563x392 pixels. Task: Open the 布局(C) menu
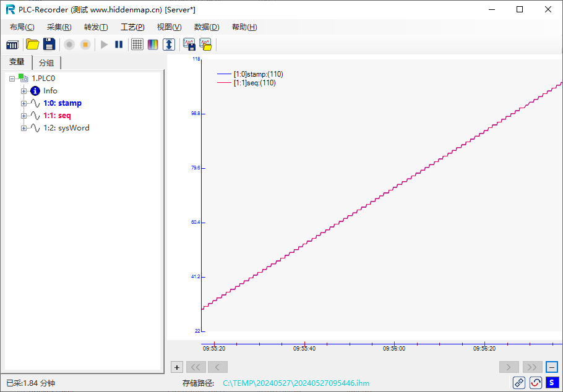pyautogui.click(x=22, y=27)
